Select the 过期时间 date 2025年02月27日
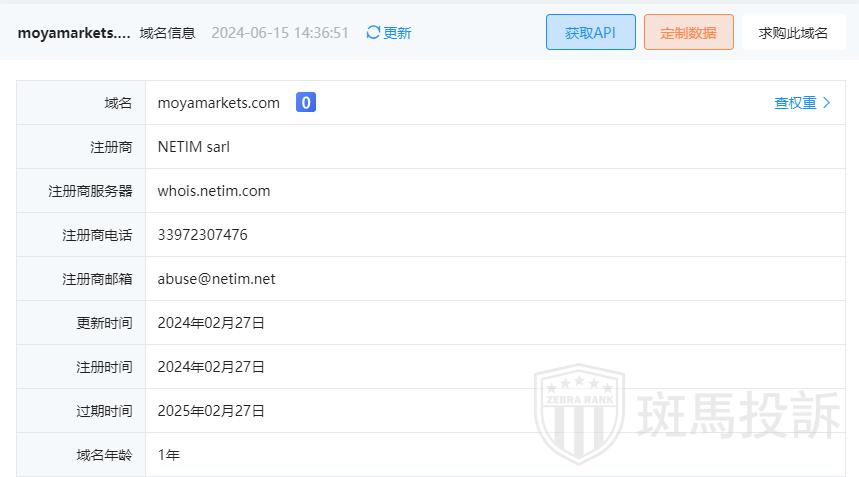 point(211,410)
